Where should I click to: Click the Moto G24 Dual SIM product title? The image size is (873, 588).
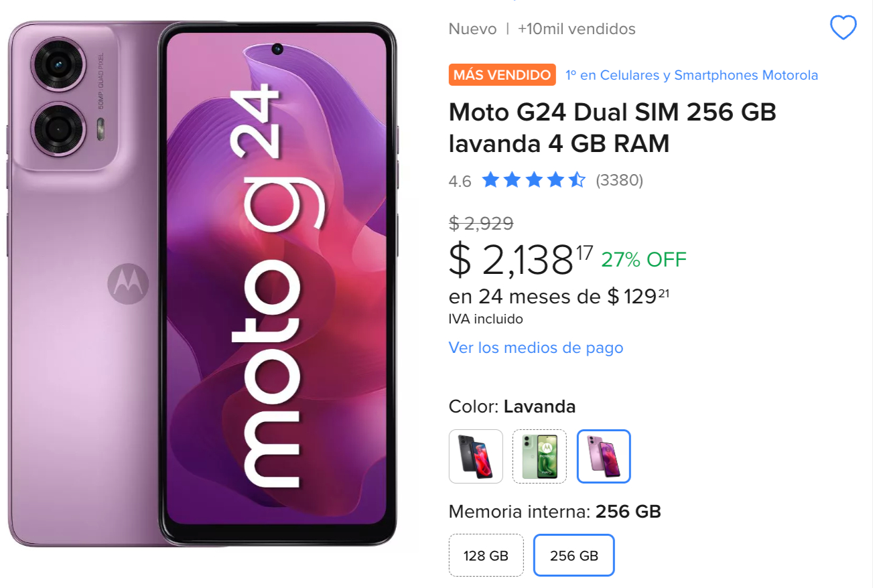coord(612,128)
